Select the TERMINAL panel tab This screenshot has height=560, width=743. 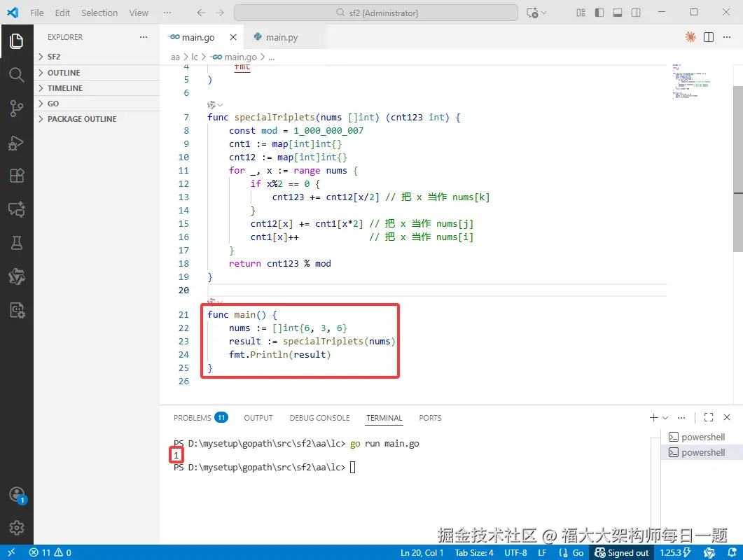pos(384,417)
